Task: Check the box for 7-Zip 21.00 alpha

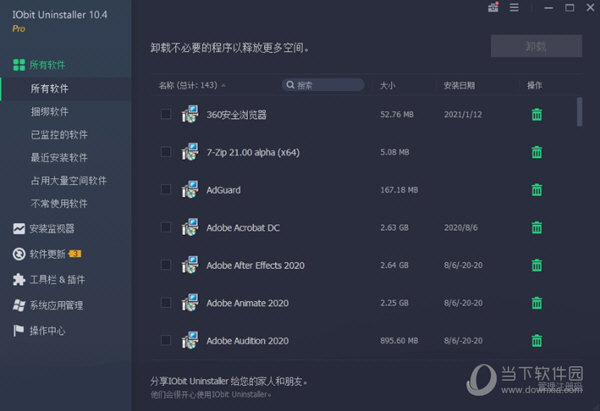Action: point(166,152)
